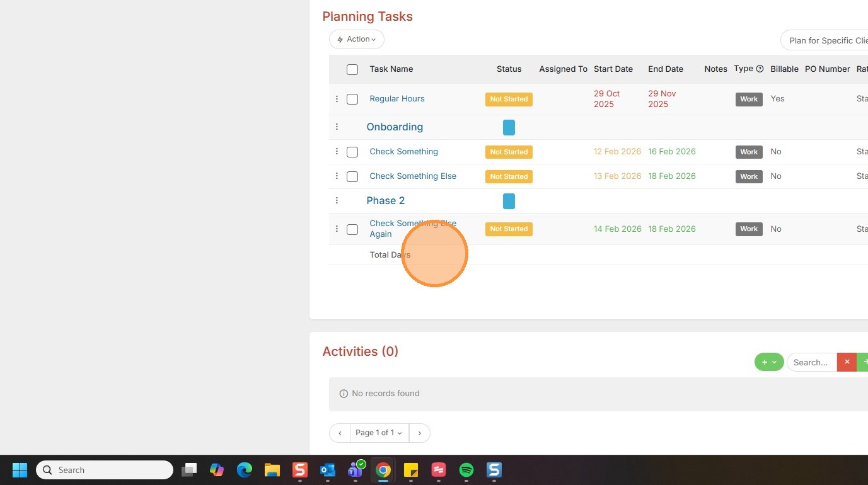Screen dimensions: 868x485
Task: Click the 16 Feb 2026 end date
Action: click(672, 151)
